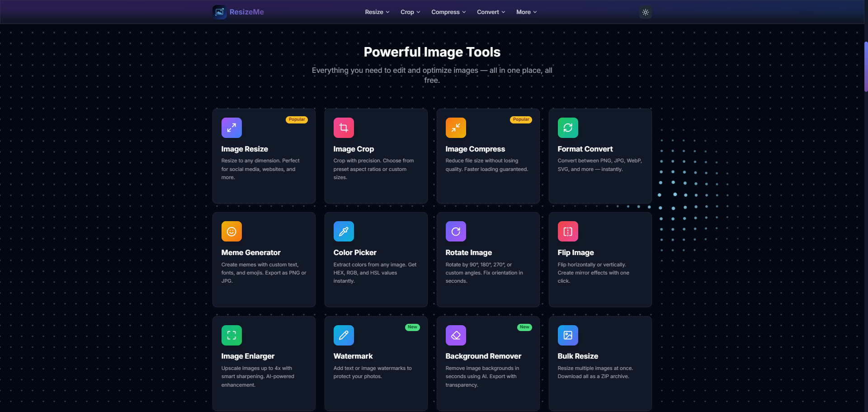Viewport: 868px width, 412px height.
Task: Open the Color Picker tool title
Action: [355, 253]
